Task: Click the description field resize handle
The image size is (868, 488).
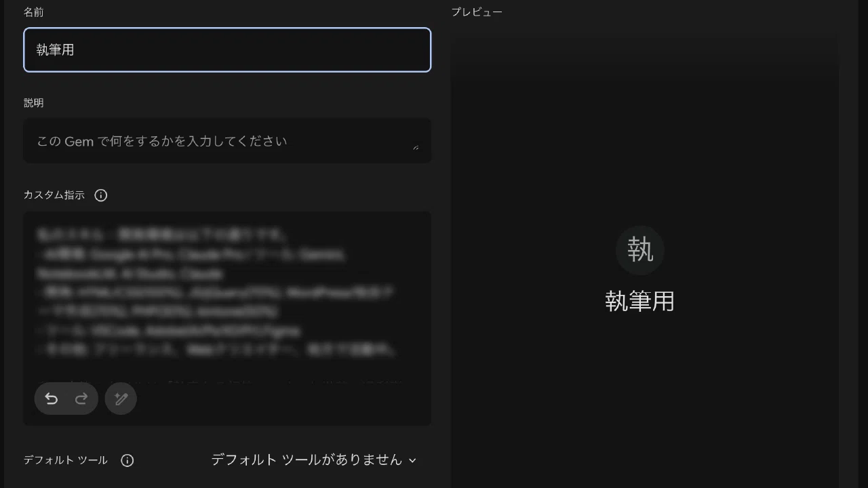Action: 416,147
